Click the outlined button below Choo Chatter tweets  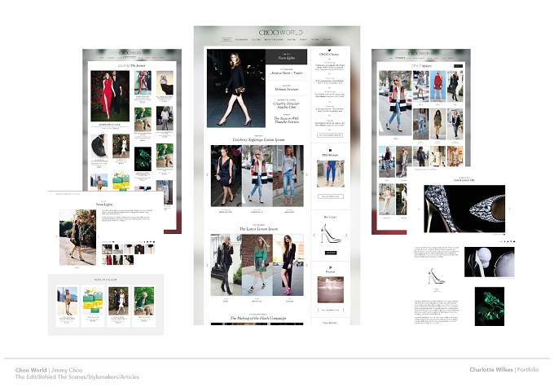(x=330, y=135)
